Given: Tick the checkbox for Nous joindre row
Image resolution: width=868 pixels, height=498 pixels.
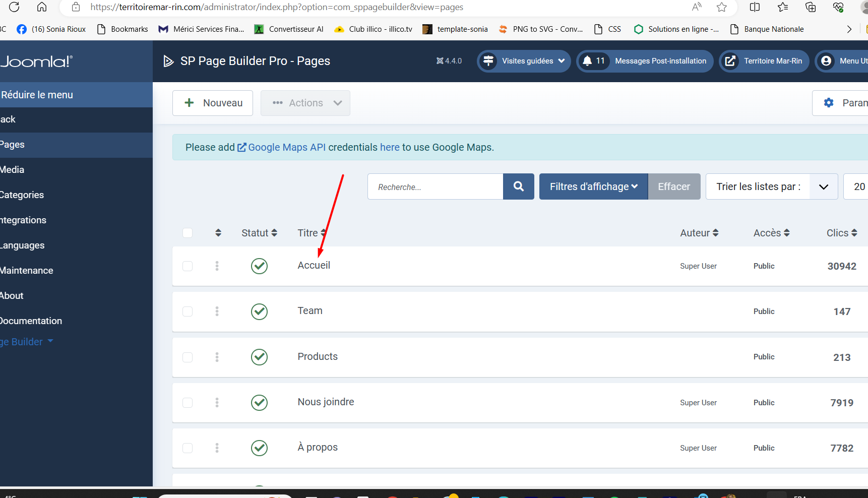Looking at the screenshot, I should [188, 403].
